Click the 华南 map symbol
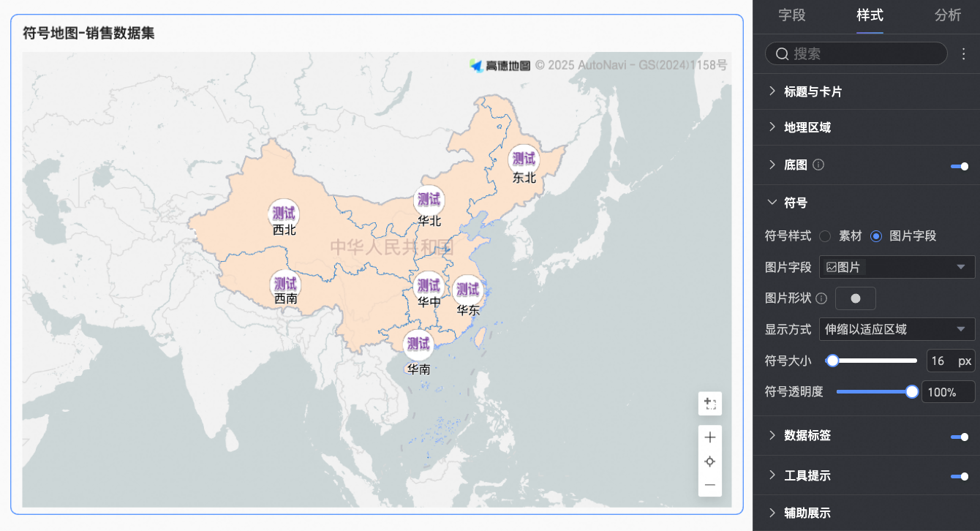 point(418,344)
